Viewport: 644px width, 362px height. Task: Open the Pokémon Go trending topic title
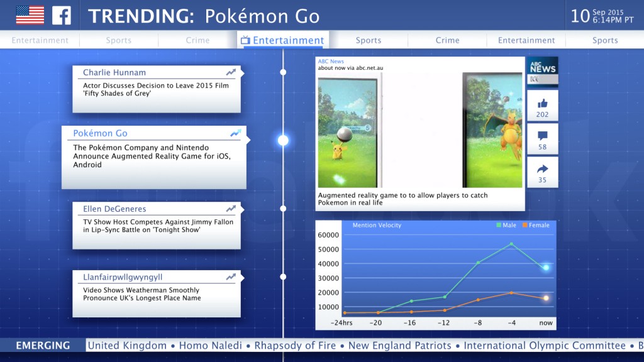[100, 133]
